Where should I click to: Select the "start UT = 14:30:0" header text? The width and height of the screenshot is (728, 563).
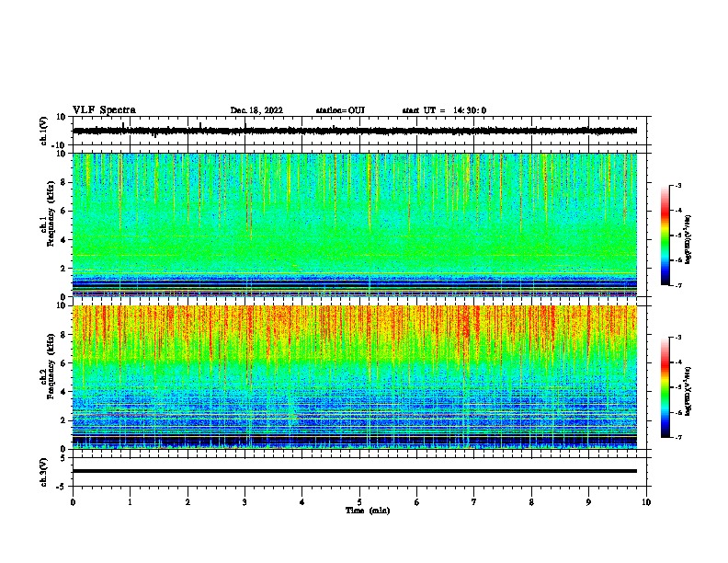[444, 110]
